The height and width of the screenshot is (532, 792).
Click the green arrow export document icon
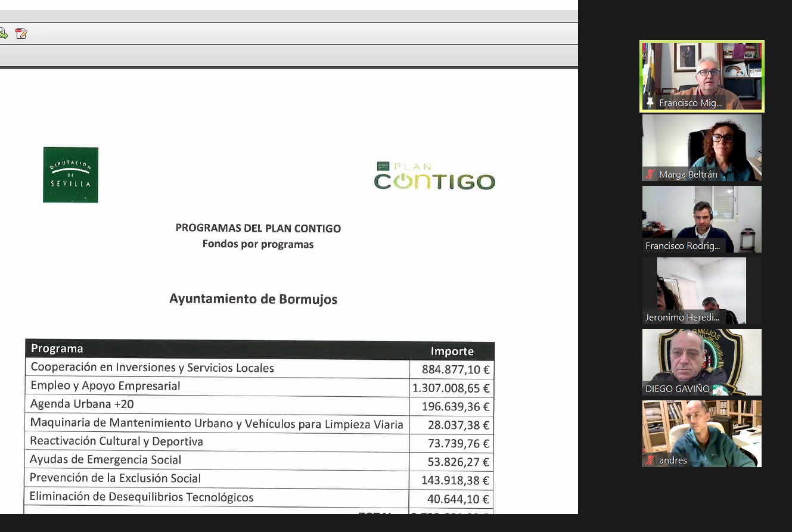(x=3, y=33)
